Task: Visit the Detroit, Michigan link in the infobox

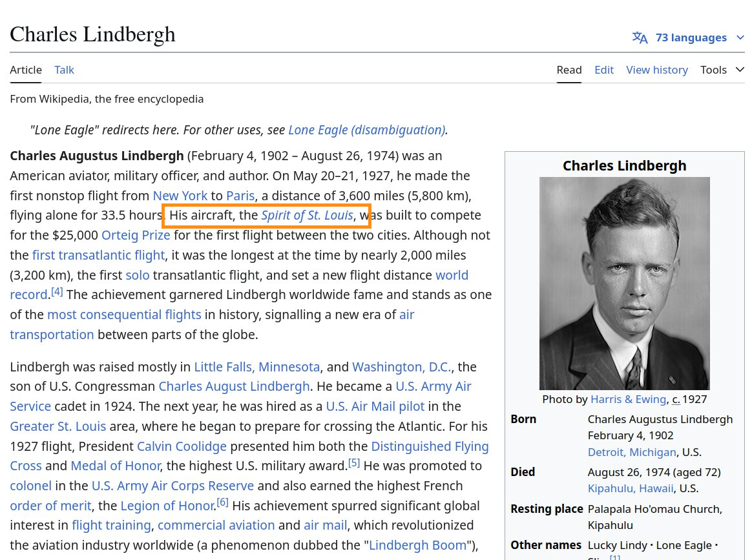Action: [632, 451]
